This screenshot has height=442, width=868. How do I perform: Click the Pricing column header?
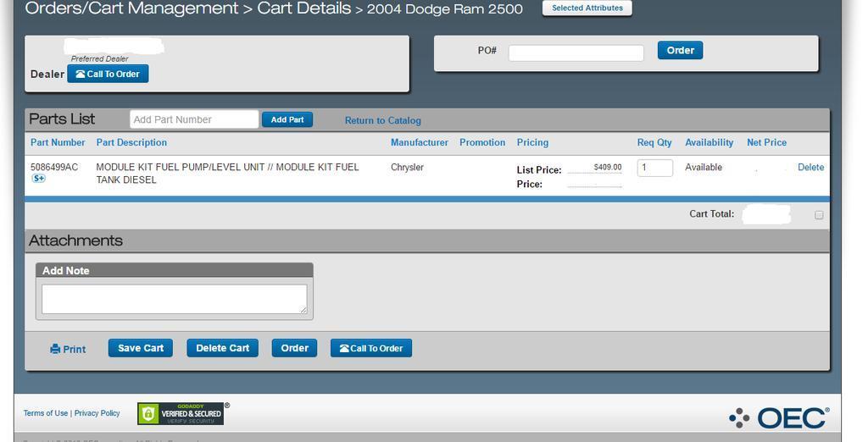click(x=532, y=143)
